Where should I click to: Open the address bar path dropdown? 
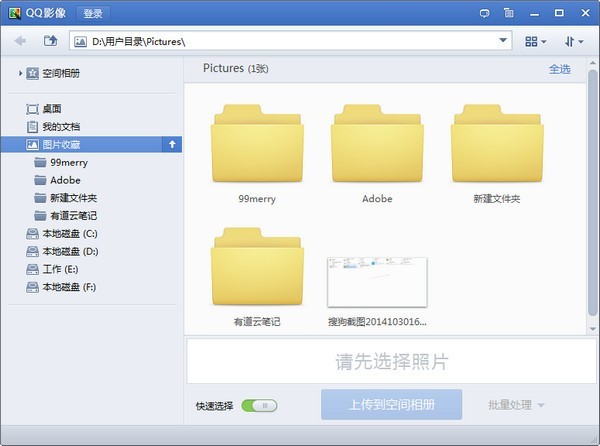point(504,41)
